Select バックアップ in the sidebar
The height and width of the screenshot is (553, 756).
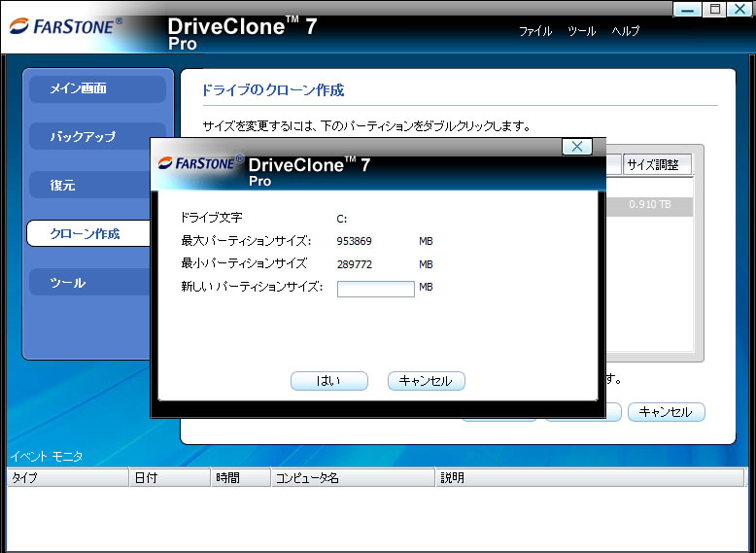89,136
